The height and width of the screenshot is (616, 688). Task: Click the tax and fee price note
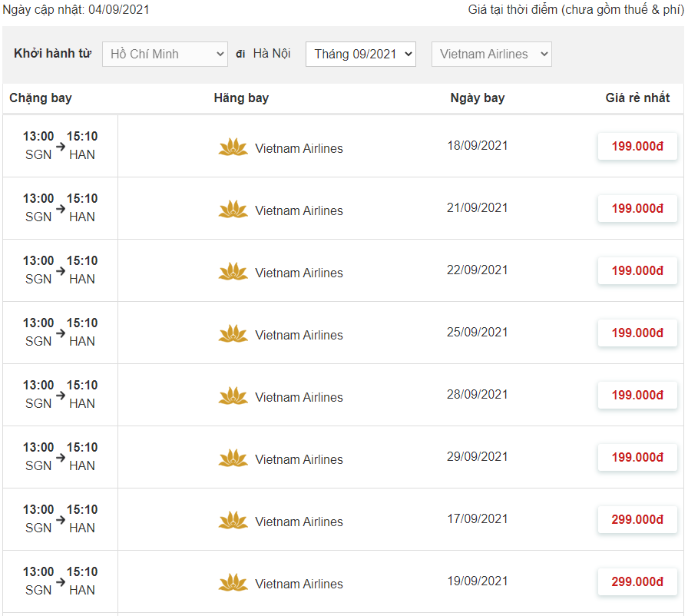[x=576, y=10]
